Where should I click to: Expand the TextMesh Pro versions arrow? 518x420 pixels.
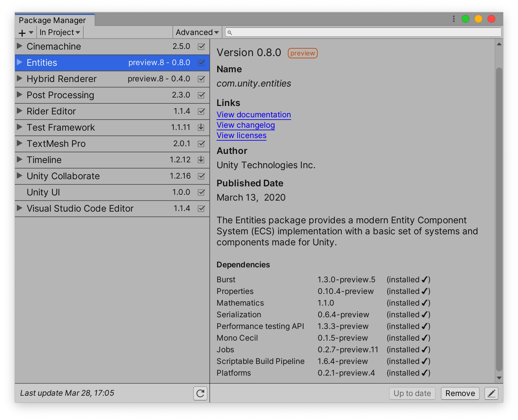tap(19, 143)
